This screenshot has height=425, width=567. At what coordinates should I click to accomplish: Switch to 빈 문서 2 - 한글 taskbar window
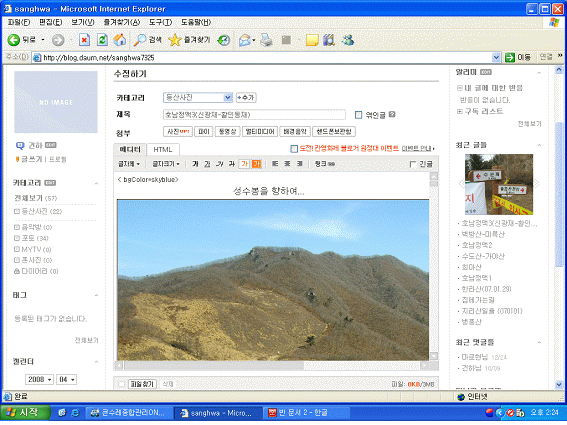point(307,413)
